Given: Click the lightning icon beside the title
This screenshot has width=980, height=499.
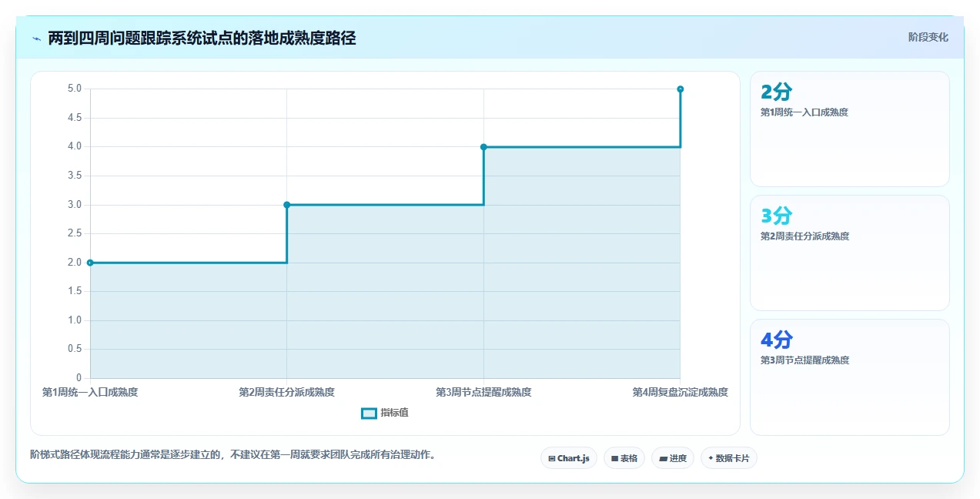Looking at the screenshot, I should click(36, 39).
